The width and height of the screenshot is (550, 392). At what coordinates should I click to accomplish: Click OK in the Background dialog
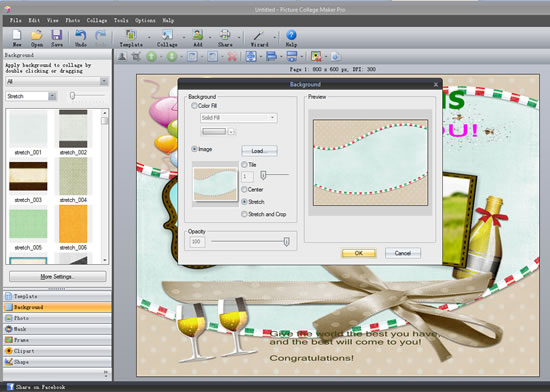pyautogui.click(x=358, y=253)
